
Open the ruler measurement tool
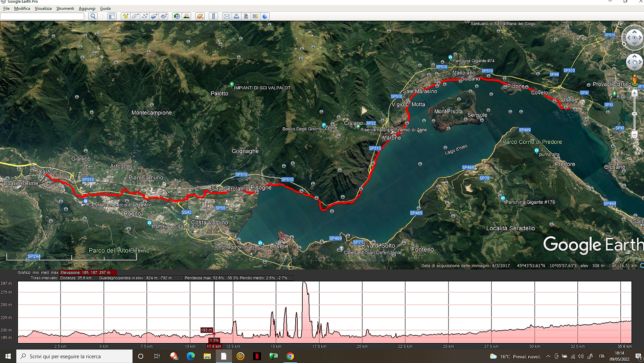(213, 16)
